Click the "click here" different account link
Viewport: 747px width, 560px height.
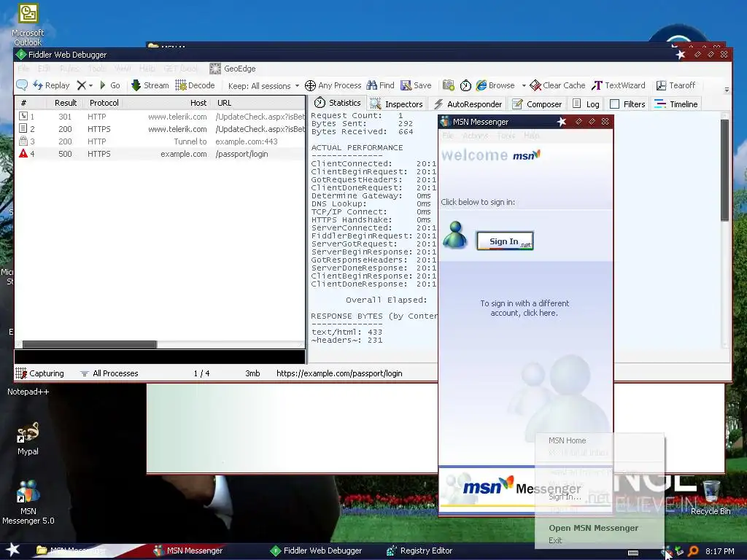541,313
